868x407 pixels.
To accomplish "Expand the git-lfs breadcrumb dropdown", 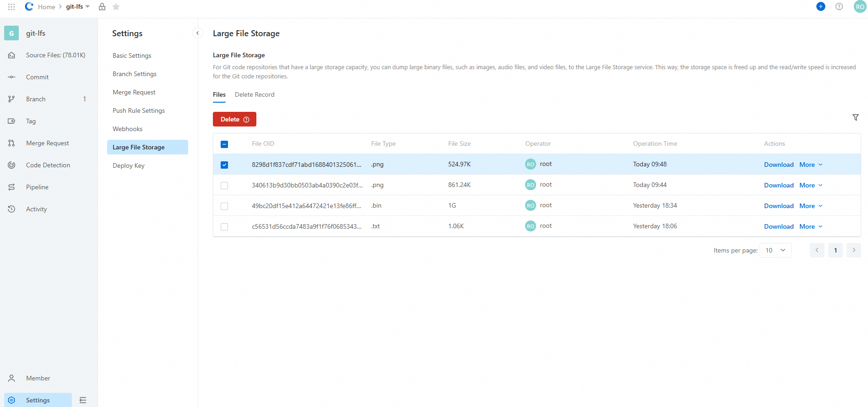I will tap(87, 6).
